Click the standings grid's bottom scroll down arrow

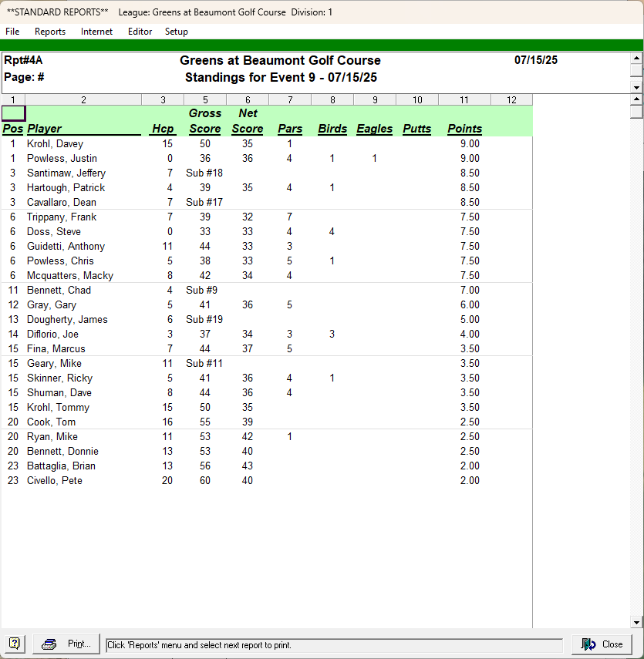pyautogui.click(x=636, y=622)
